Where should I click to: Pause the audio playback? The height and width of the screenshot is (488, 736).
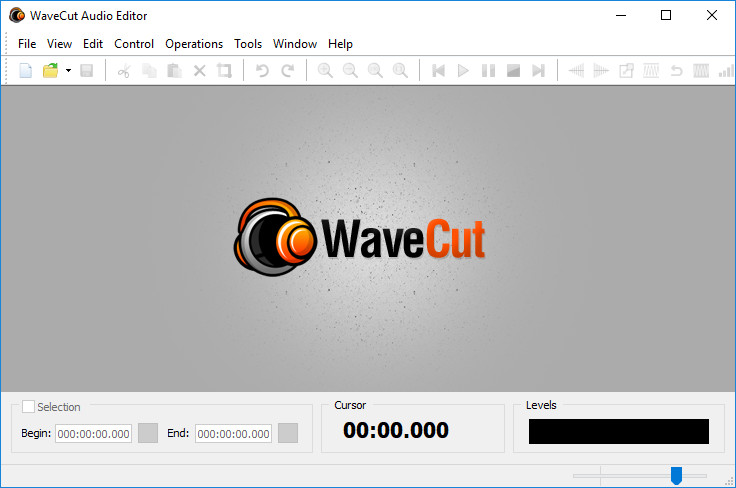click(x=488, y=71)
